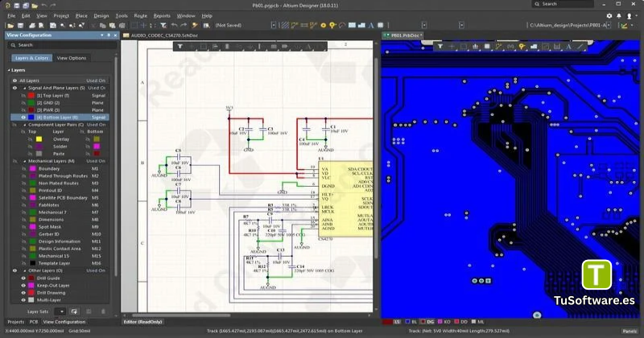This screenshot has width=644, height=338.
Task: Click the print preview icon in the toolbar
Action: pyautogui.click(x=42, y=26)
